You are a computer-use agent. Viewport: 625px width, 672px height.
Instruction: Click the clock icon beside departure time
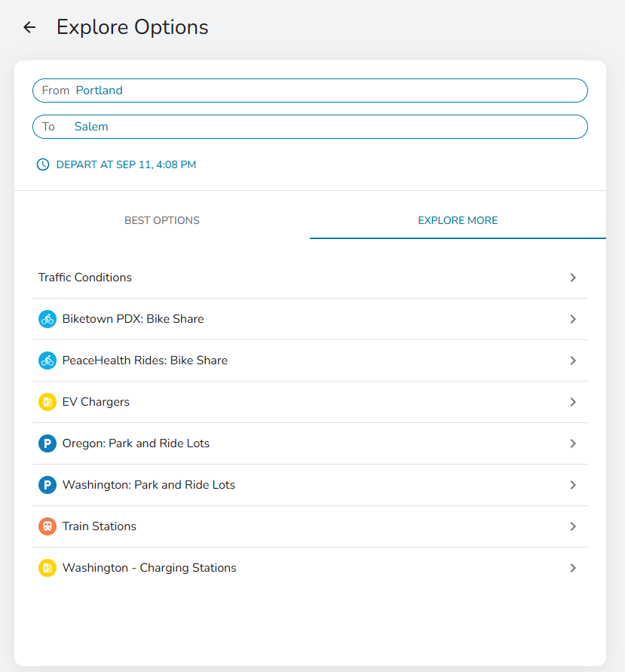pos(43,164)
